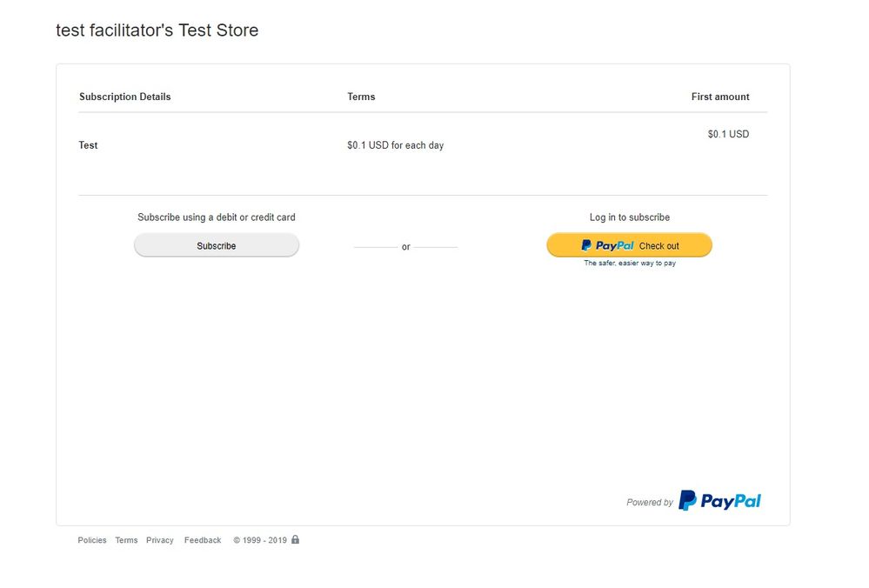
Task: Click the gray Subscribe button
Action: [216, 245]
